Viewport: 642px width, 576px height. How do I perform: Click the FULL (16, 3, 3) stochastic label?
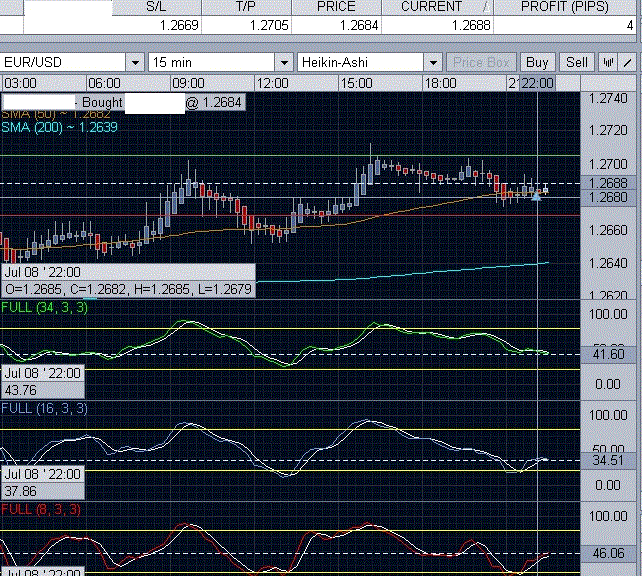click(x=44, y=408)
